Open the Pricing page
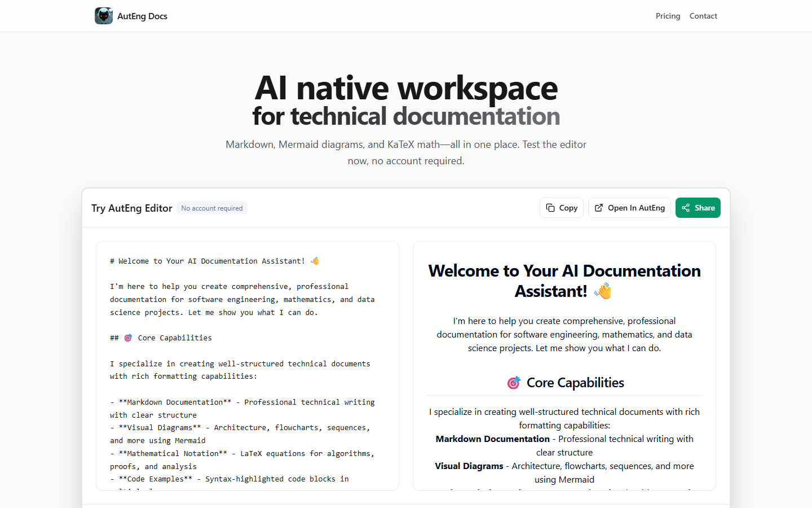Viewport: 812px width, 508px height. (668, 16)
